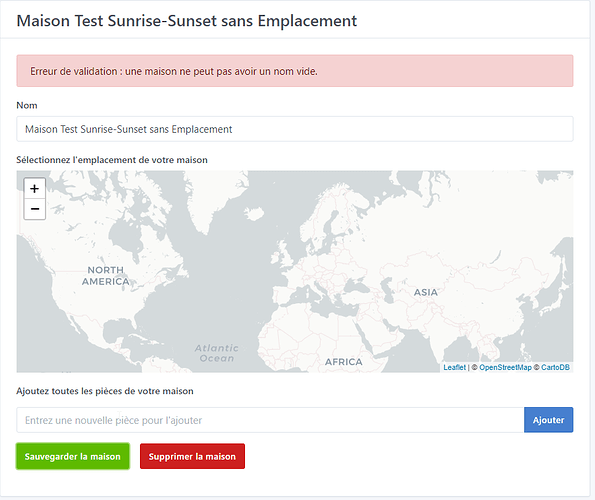Open the CartoDB attribution link
The height and width of the screenshot is (500, 595).
coord(555,367)
